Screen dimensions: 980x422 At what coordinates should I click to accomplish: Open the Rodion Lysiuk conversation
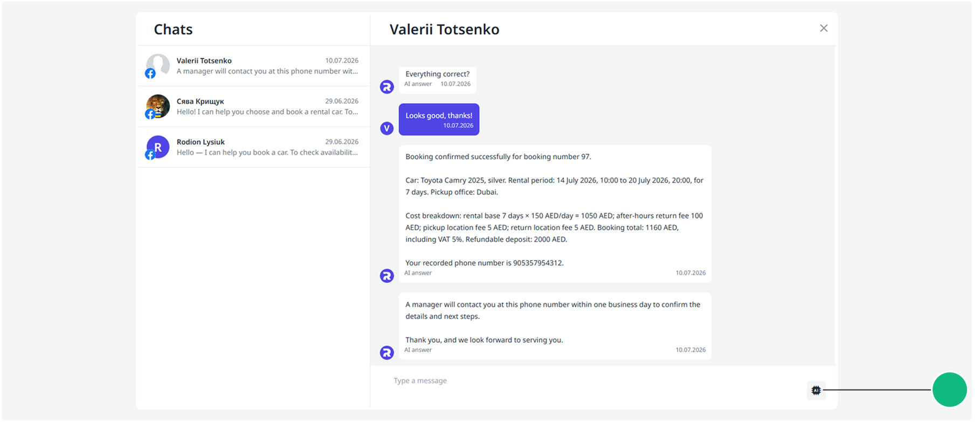pyautogui.click(x=254, y=147)
